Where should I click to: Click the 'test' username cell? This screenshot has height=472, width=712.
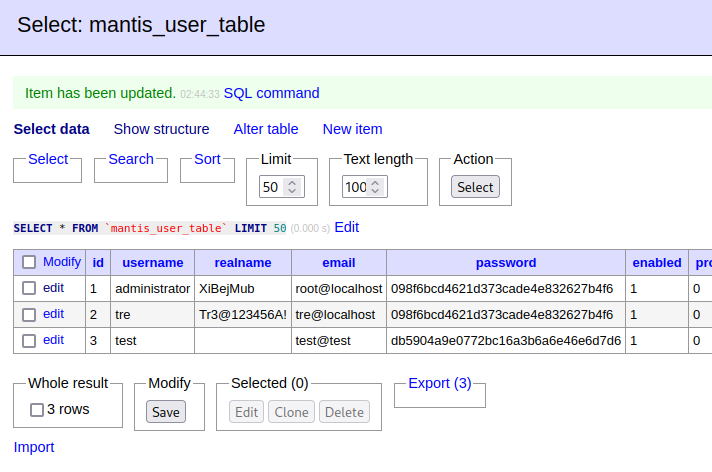tap(153, 341)
